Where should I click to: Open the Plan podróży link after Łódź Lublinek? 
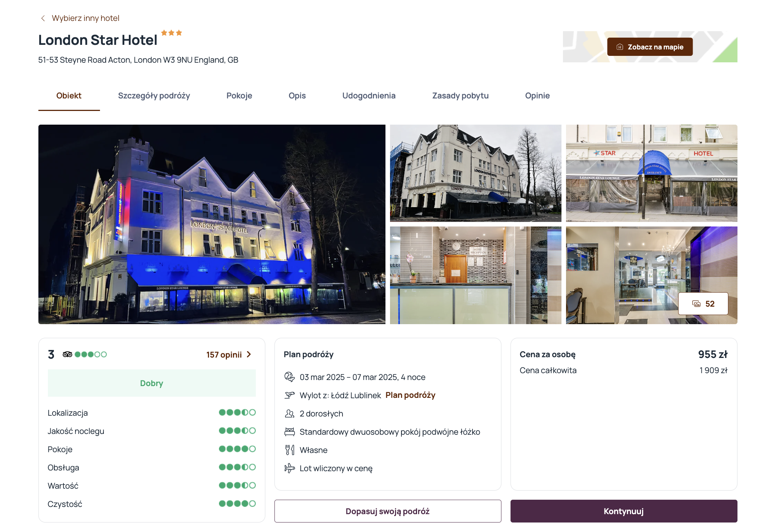tap(410, 395)
